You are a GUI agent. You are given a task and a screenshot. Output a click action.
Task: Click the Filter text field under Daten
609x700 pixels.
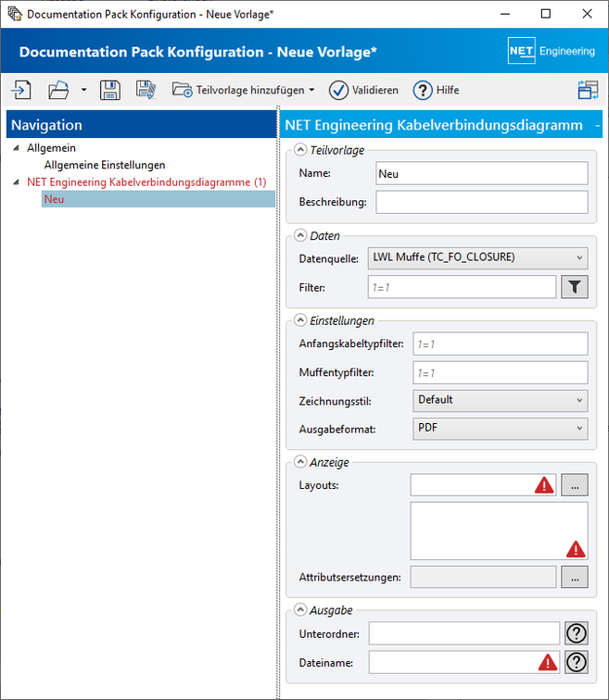point(461,287)
